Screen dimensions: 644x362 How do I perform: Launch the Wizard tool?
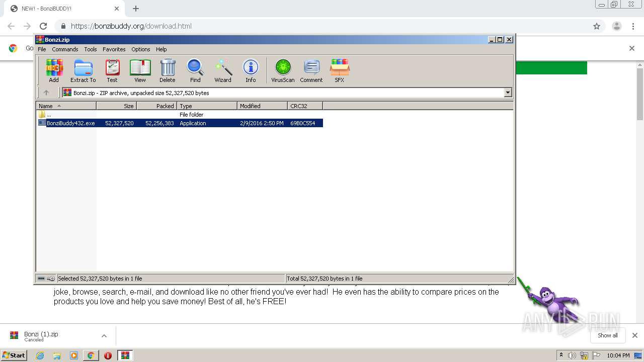223,70
